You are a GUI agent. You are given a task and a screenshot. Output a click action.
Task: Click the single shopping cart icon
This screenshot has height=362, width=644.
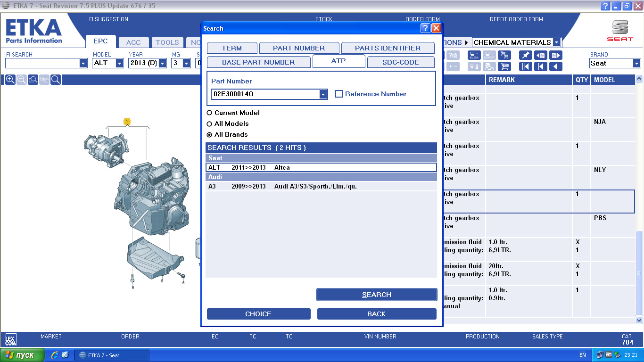(x=504, y=66)
